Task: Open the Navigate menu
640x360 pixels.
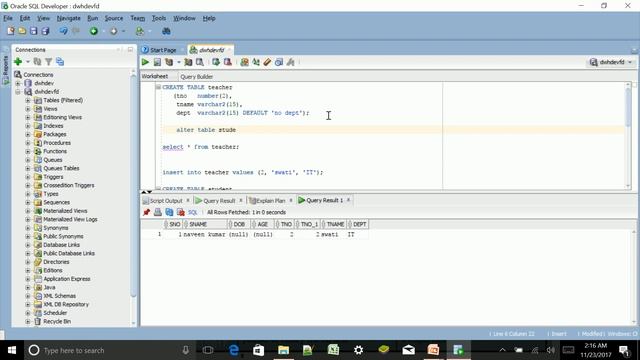Action: point(69,18)
